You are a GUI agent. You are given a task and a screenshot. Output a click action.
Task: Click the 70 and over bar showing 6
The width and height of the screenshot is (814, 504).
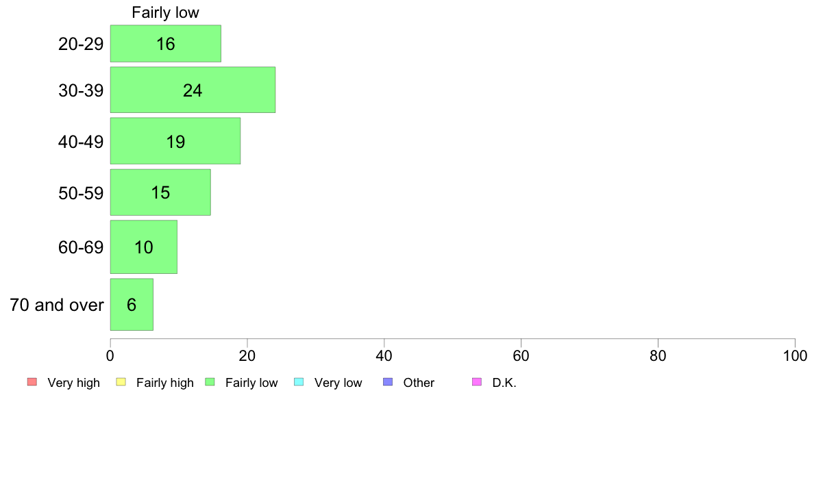pos(132,304)
